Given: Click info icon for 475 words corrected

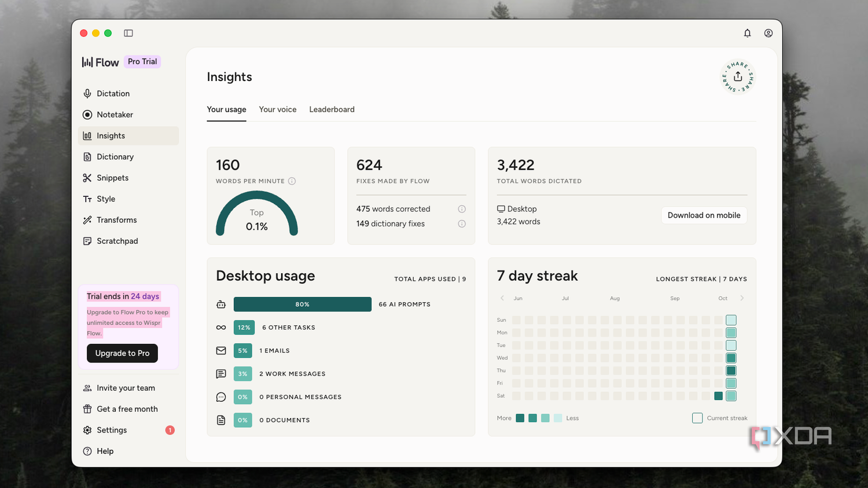Looking at the screenshot, I should pyautogui.click(x=462, y=209).
